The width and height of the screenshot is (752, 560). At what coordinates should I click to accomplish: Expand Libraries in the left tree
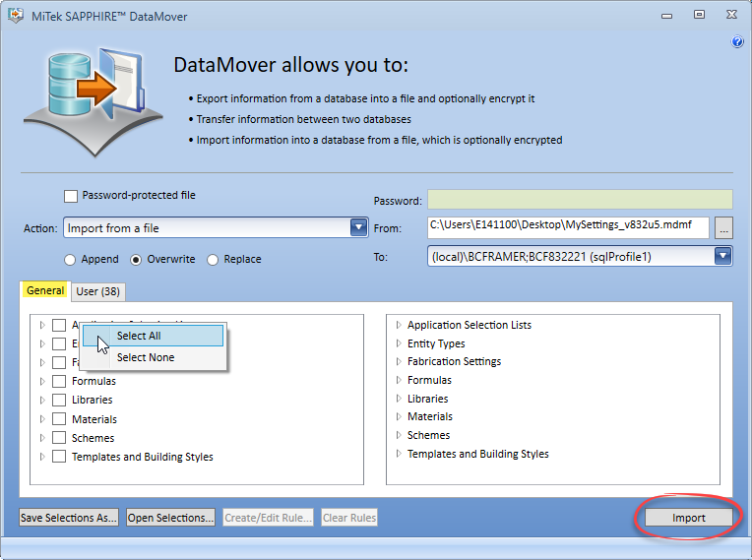coord(42,400)
